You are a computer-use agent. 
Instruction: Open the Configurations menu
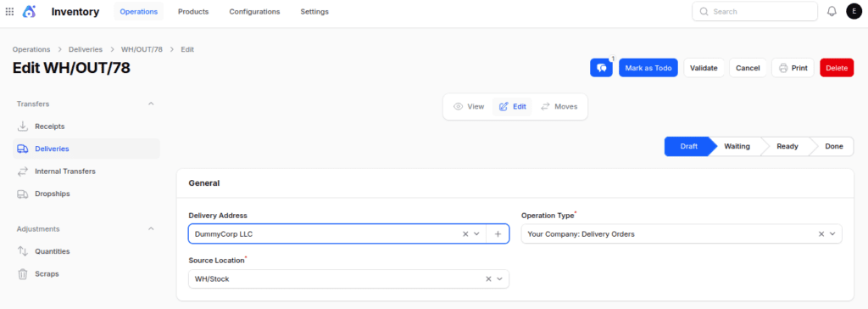click(254, 12)
